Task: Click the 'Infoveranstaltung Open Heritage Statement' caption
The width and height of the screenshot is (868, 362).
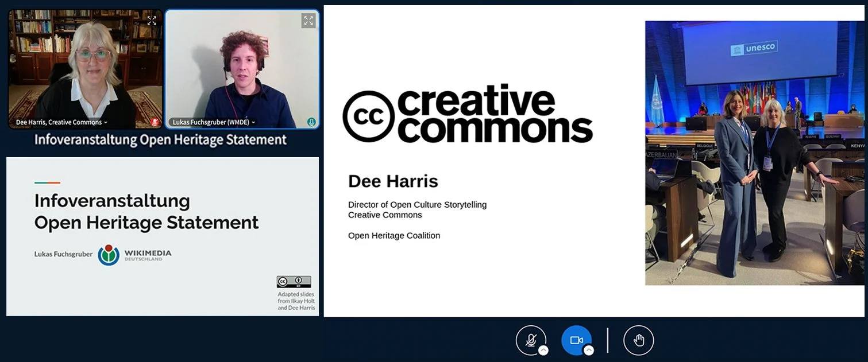Action: 160,139
